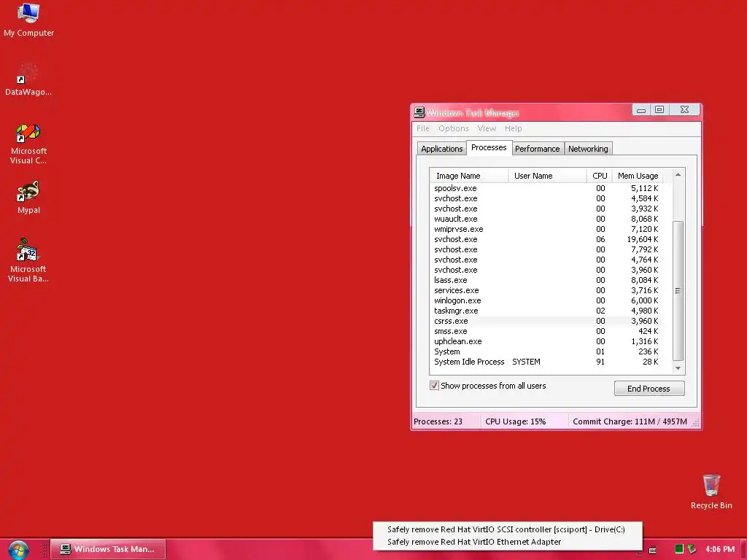Screen dimensions: 747x560
Task: Select the Processes tab
Action: (x=489, y=147)
